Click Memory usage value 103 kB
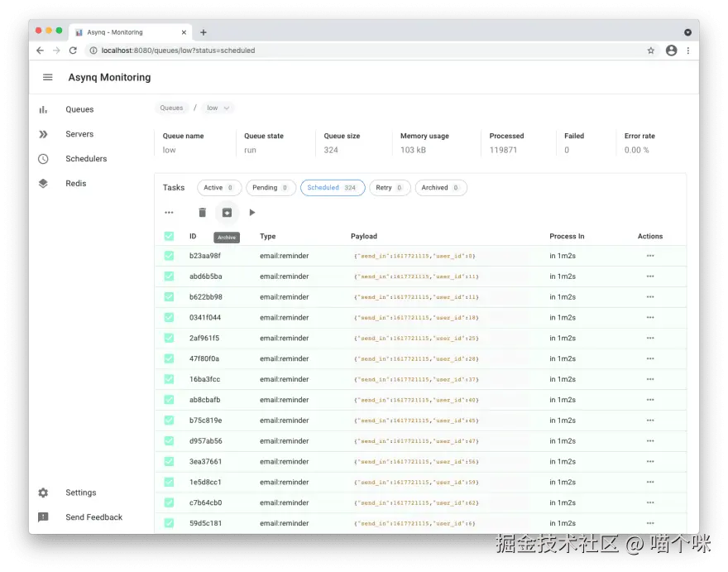The image size is (728, 572). [x=413, y=150]
